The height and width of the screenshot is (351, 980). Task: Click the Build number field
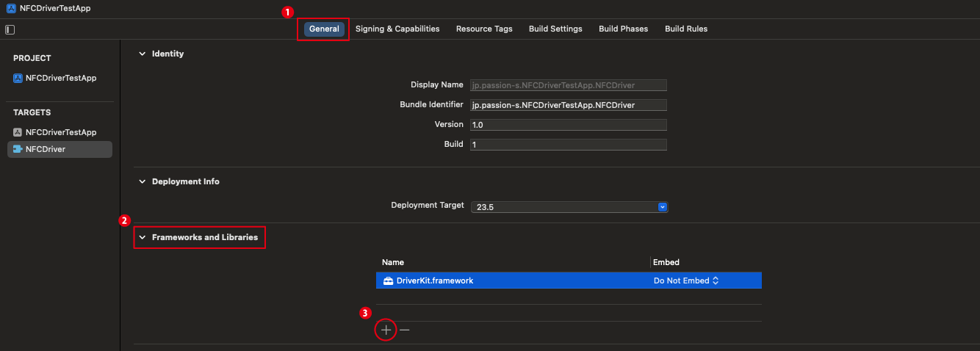point(568,145)
